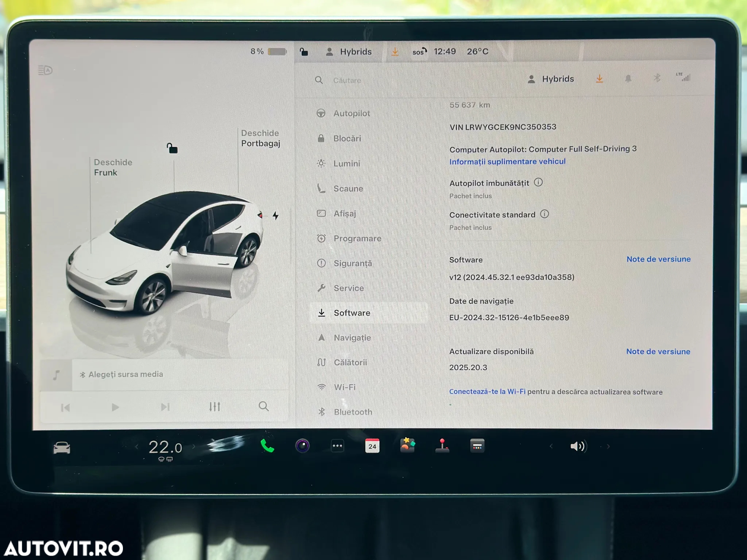
Task: Tap the VIN LRWYGCEK9NC350353 text
Action: [503, 127]
